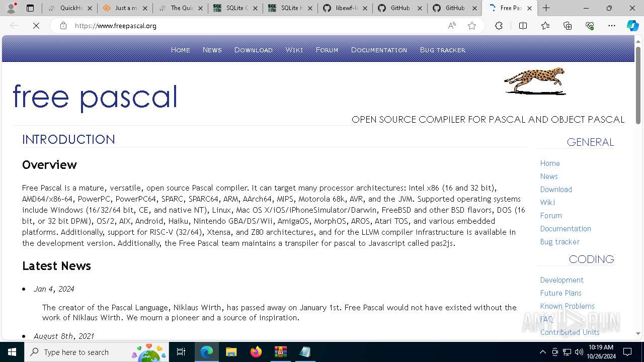The height and width of the screenshot is (362, 644).
Task: View site information via the lock icon
Action: point(63,26)
